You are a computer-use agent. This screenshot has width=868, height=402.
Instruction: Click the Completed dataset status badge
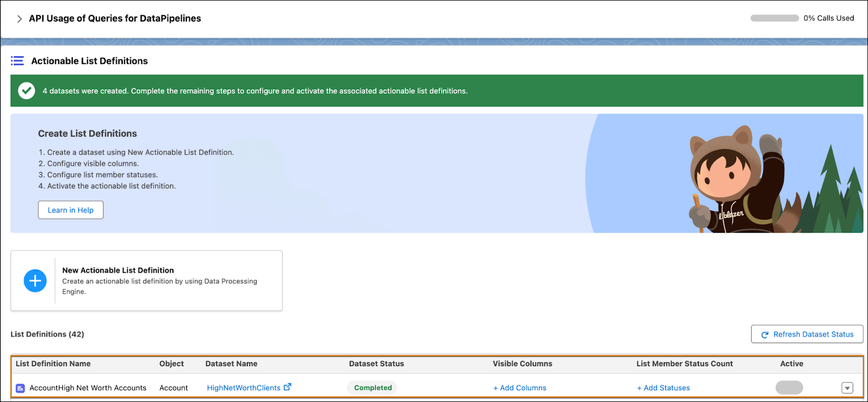[x=373, y=388]
